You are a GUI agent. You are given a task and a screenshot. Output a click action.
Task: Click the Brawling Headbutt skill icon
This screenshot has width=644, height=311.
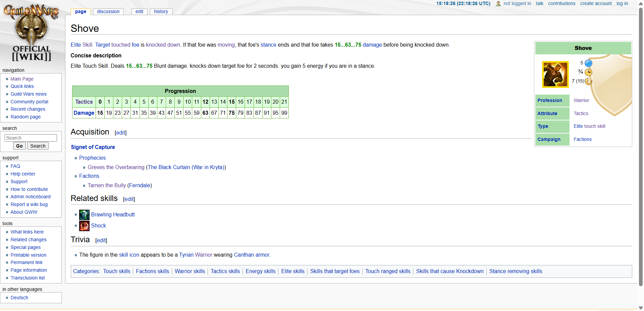pos(84,215)
